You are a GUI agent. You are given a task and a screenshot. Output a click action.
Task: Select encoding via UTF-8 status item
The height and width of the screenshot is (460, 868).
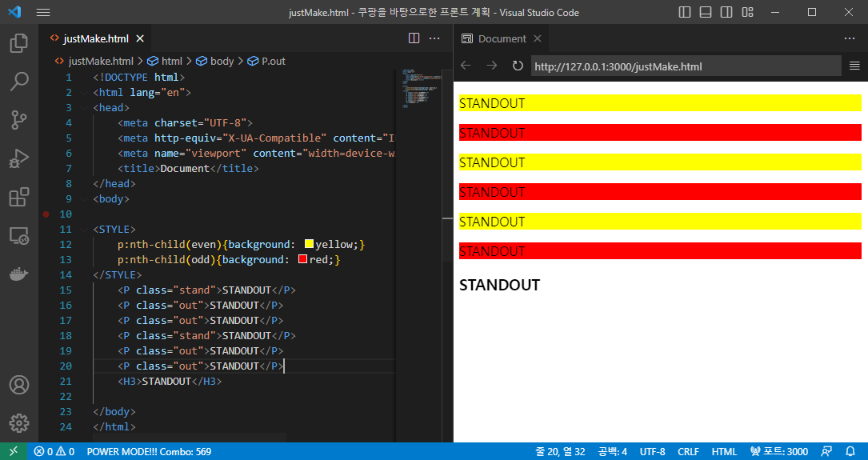pyautogui.click(x=652, y=451)
